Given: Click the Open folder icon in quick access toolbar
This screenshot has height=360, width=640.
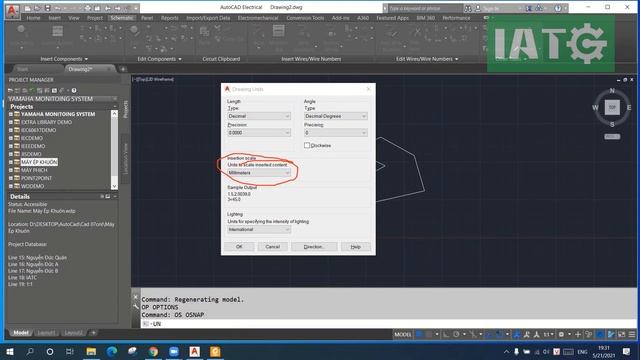Looking at the screenshot, I should [38, 8].
